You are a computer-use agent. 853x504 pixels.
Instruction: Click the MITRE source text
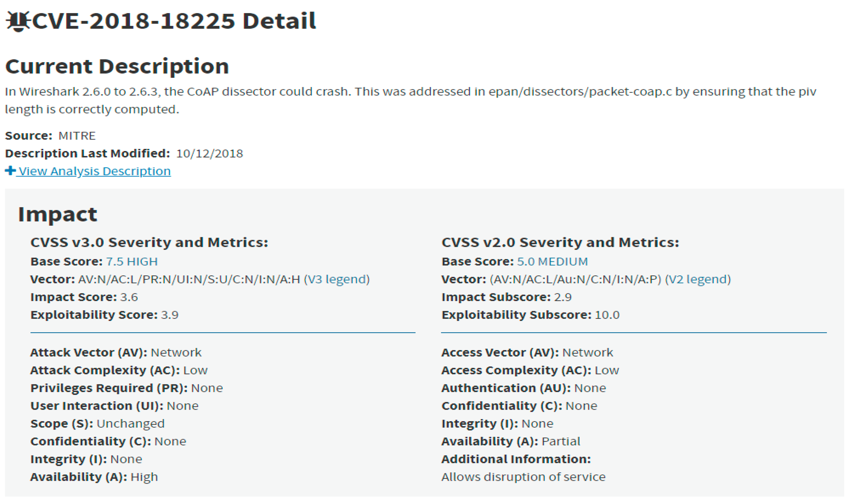click(77, 136)
